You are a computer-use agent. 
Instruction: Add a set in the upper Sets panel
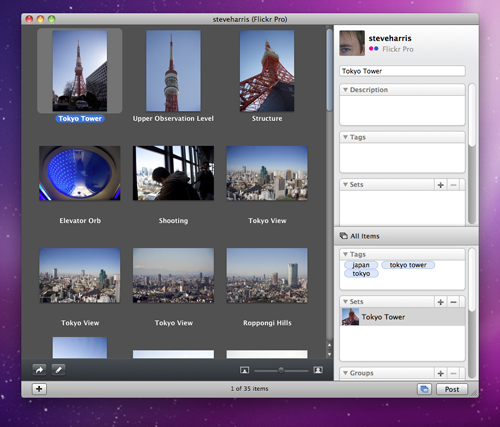[x=440, y=185]
